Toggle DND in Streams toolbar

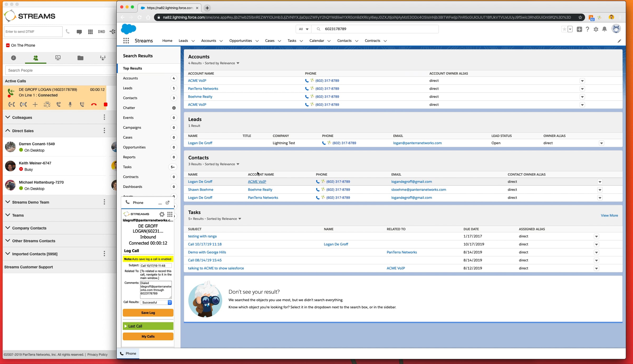click(x=102, y=32)
